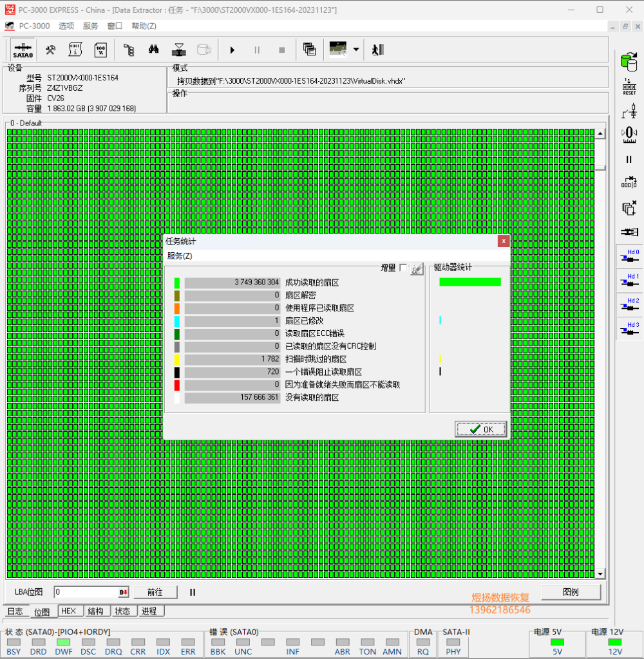Click pause icon next to 前往
644x659 pixels.
point(192,592)
